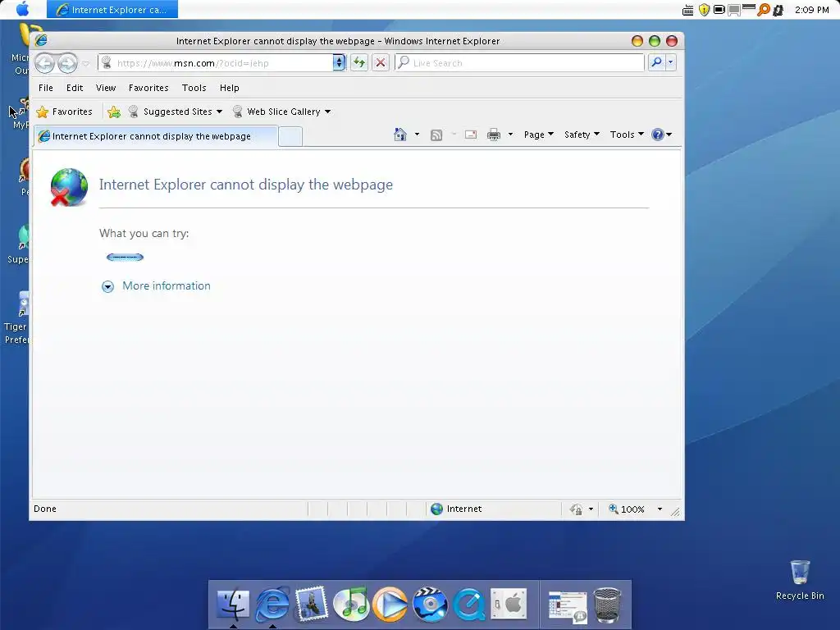
Task: Click the DVD clapperboard disc dock icon
Action: coord(430,605)
